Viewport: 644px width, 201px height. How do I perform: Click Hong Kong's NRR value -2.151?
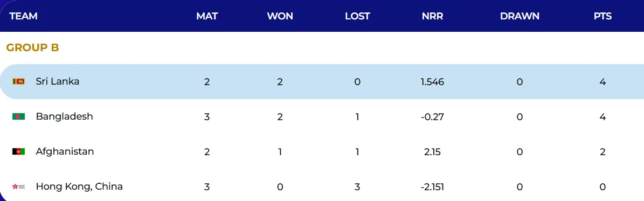[433, 187]
